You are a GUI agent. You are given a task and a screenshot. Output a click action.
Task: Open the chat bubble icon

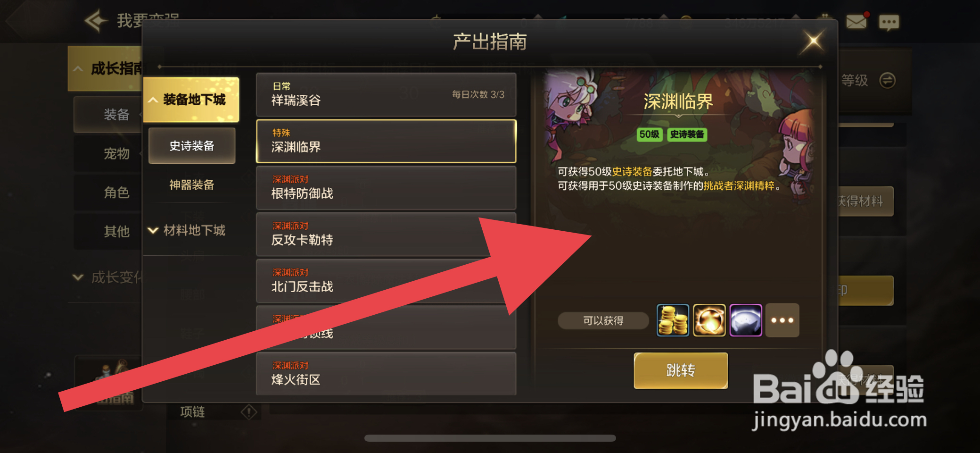pyautogui.click(x=889, y=22)
